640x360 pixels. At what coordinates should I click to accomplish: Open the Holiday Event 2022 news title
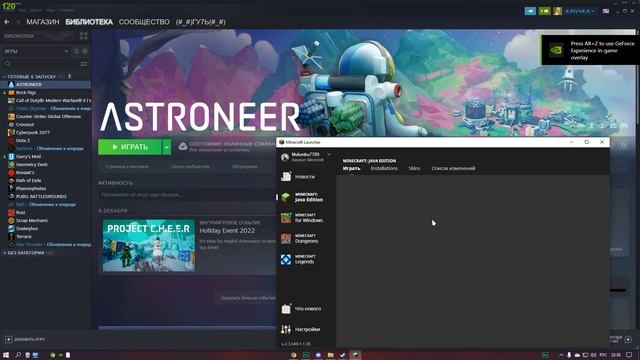(227, 231)
